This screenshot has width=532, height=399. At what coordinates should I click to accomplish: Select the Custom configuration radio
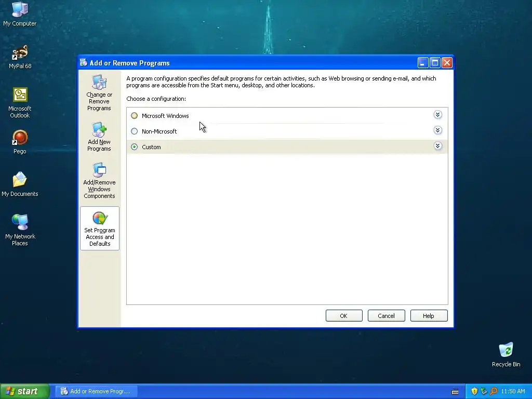coord(135,147)
